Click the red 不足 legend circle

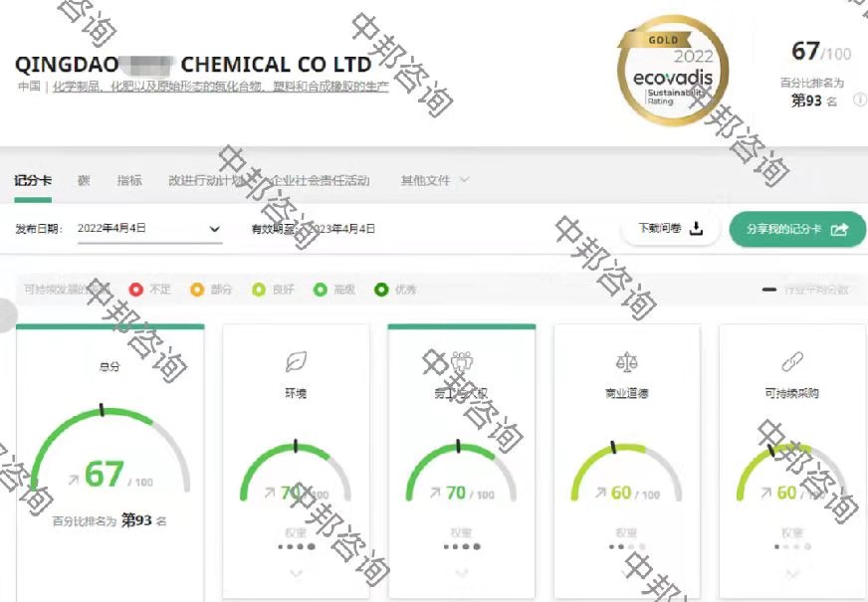point(135,290)
